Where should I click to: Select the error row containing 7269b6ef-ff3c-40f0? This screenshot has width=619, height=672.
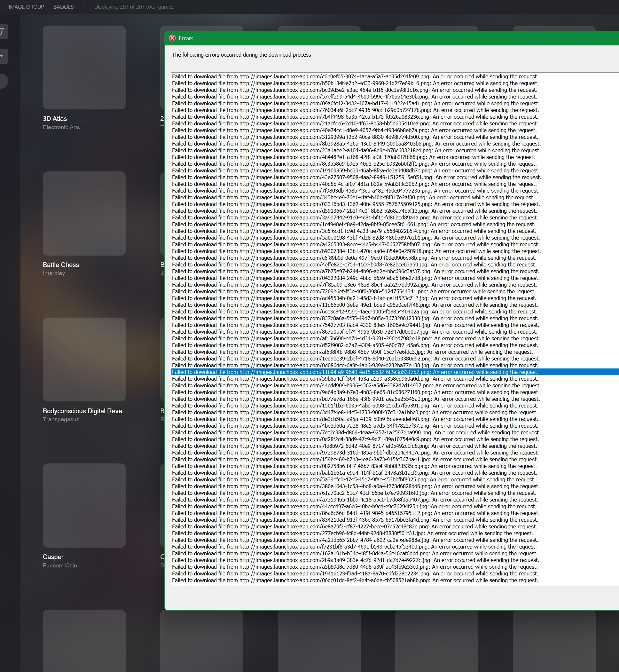395,291
